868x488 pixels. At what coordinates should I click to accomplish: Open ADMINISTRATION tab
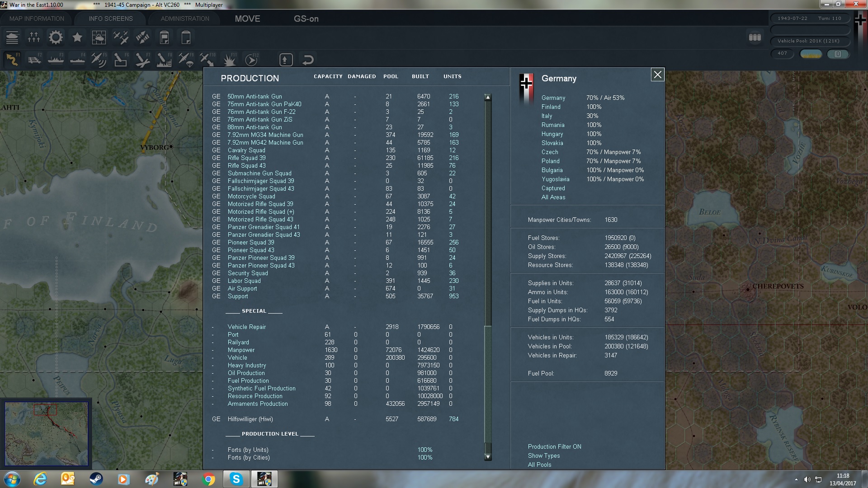(x=185, y=19)
